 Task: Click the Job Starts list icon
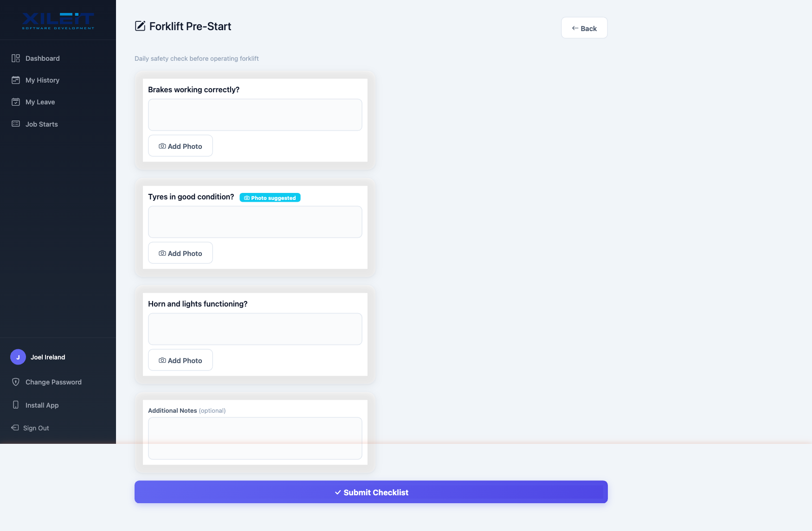coord(16,124)
